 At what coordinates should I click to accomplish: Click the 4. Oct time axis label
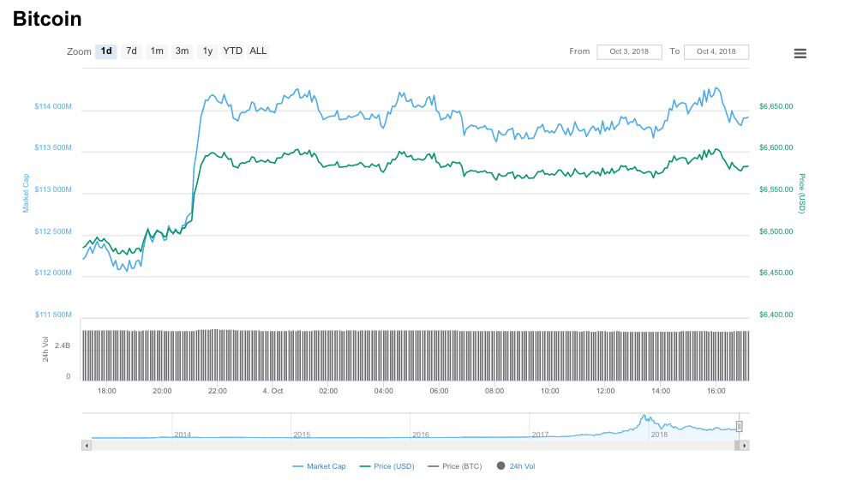pos(273,391)
